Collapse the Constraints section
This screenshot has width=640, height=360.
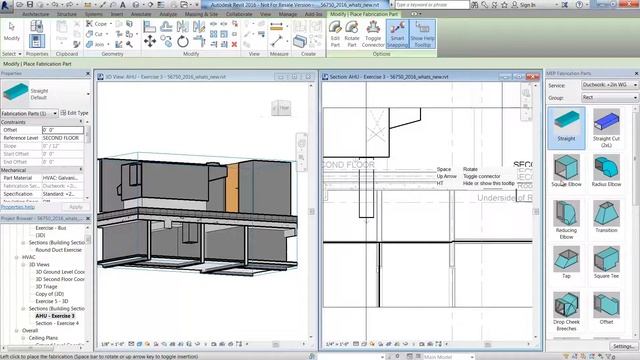[81, 122]
